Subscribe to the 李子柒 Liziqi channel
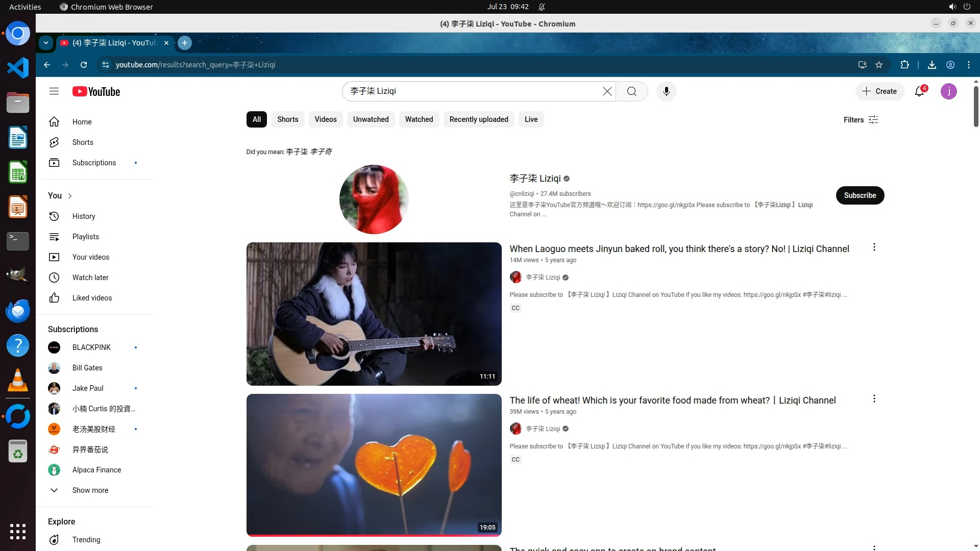 (860, 195)
